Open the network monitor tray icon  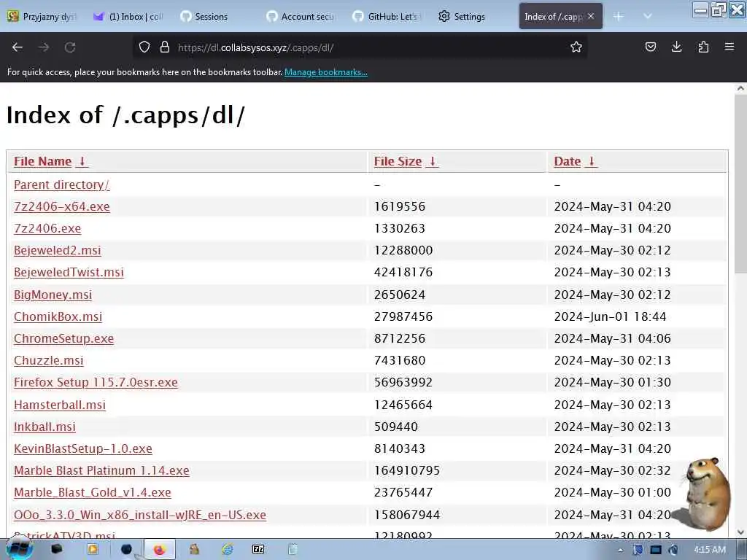point(656,550)
